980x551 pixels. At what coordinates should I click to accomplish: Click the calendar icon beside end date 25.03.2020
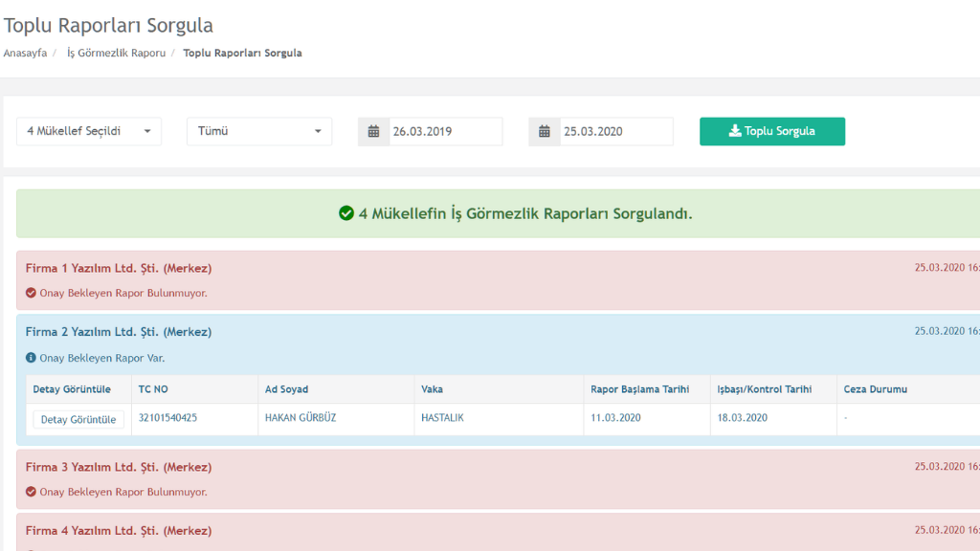[544, 132]
